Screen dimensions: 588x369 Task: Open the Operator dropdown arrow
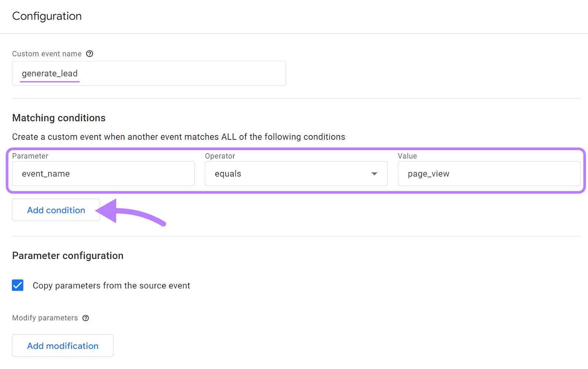point(374,174)
